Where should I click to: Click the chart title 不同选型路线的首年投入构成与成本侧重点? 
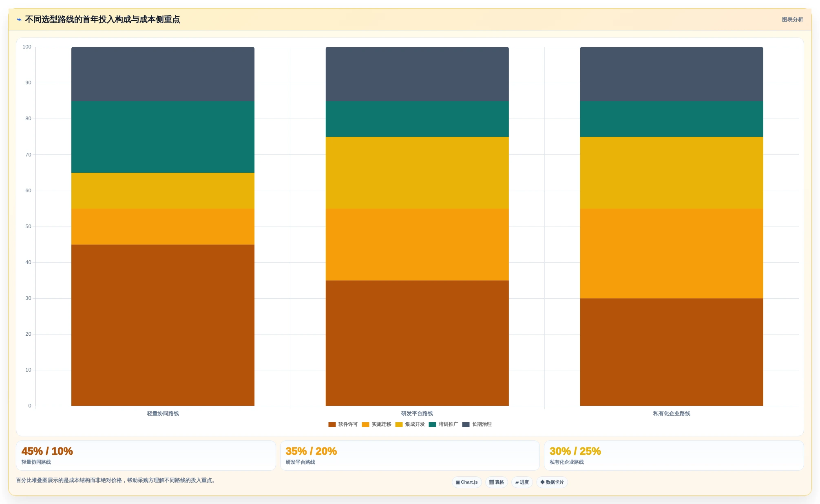tap(102, 20)
